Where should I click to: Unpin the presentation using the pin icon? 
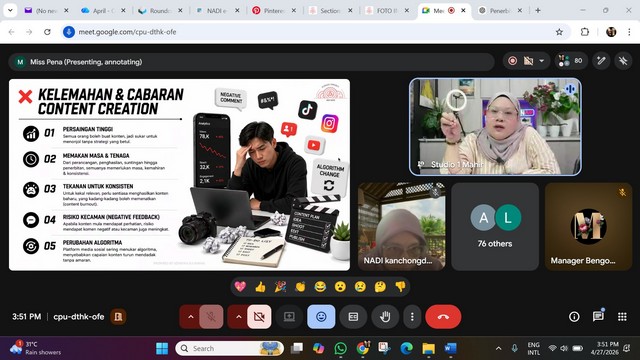(623, 61)
